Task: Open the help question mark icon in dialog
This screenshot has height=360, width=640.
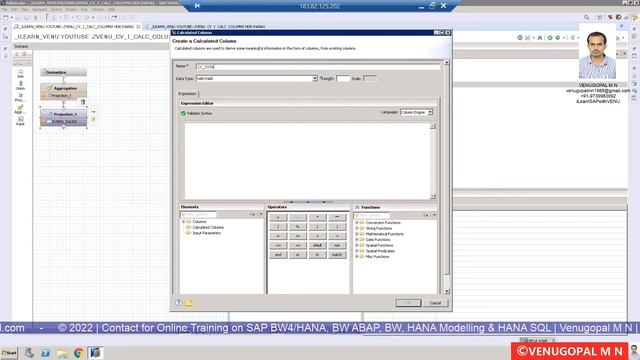Action: pos(178,303)
